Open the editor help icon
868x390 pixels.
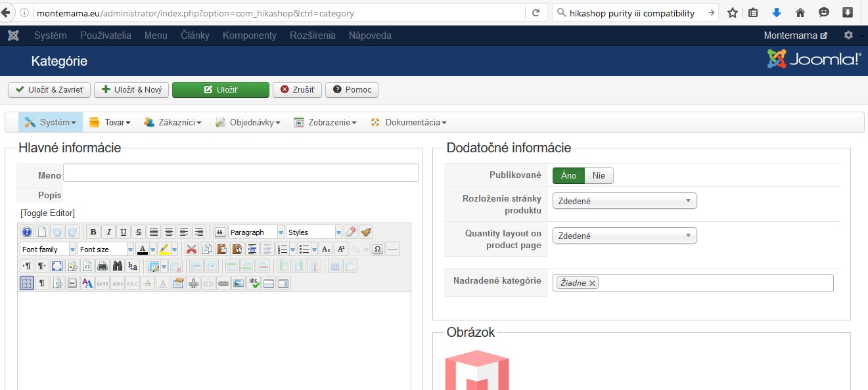27,232
